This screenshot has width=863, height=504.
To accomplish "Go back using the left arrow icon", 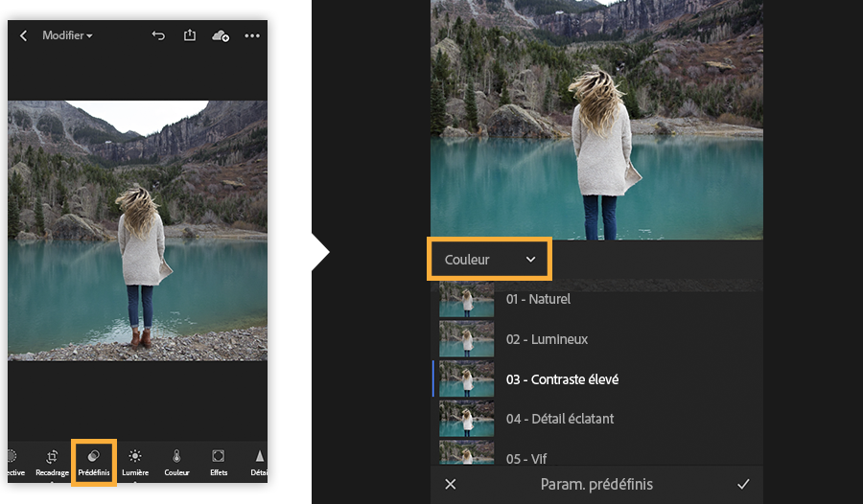I will click(23, 35).
